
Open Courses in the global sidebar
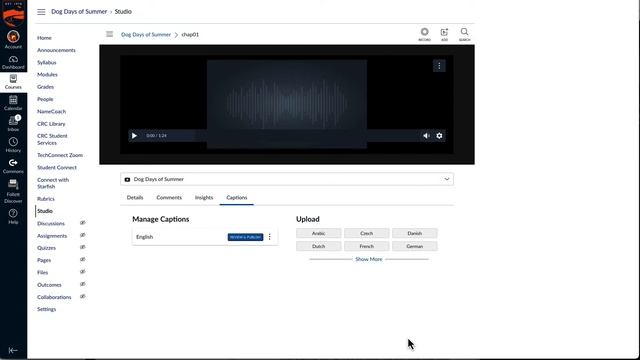(x=13, y=82)
